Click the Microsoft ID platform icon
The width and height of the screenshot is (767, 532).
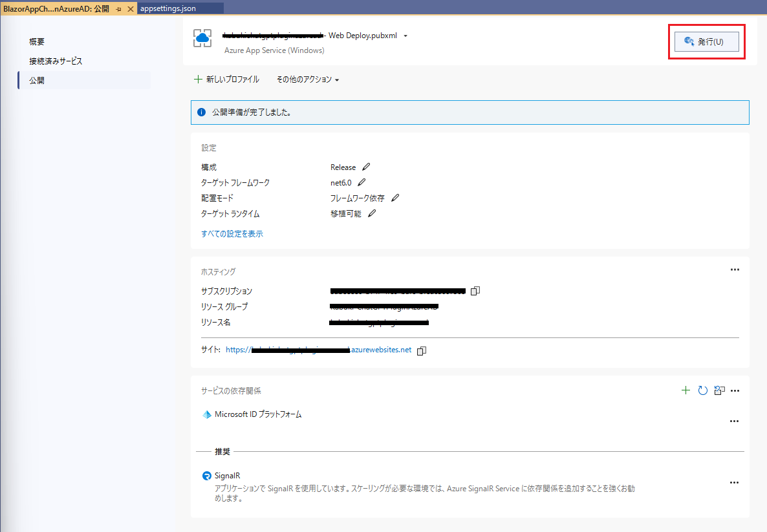click(x=207, y=414)
